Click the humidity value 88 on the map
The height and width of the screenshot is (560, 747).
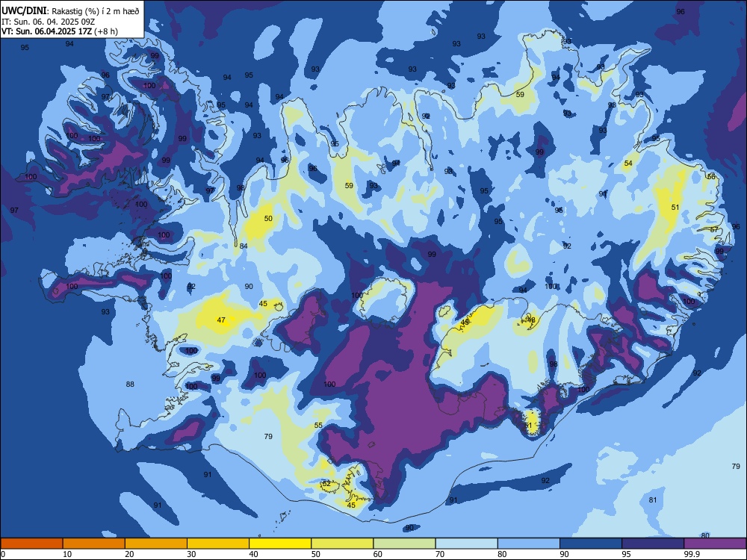click(130, 385)
